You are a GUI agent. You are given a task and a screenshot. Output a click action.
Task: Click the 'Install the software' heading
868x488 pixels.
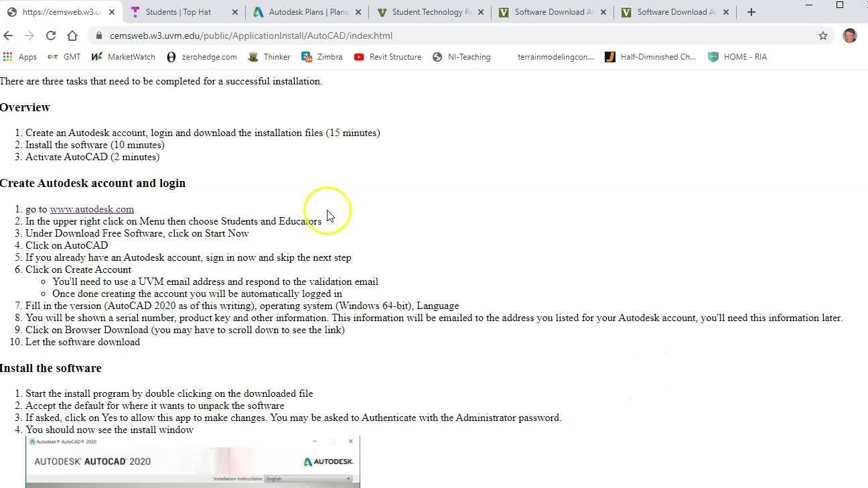click(51, 368)
